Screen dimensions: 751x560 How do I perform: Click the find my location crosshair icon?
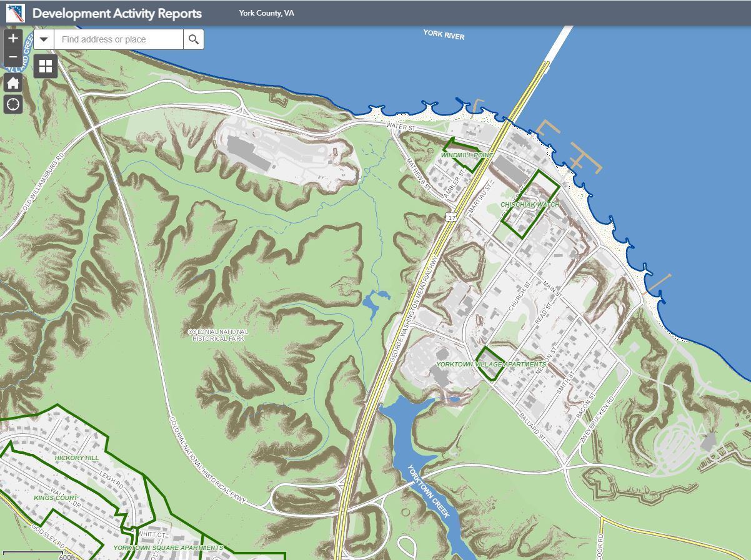(12, 105)
